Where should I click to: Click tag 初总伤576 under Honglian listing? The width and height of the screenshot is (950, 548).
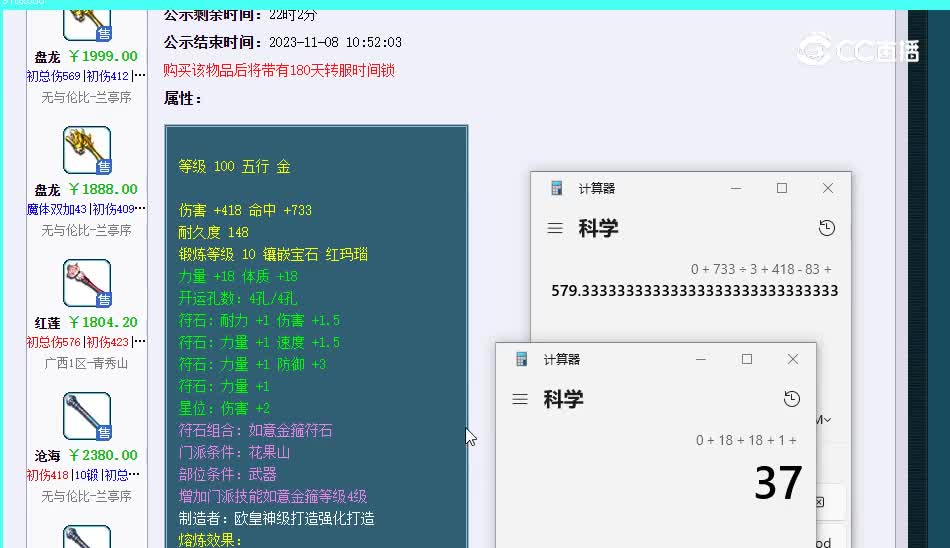[53, 342]
